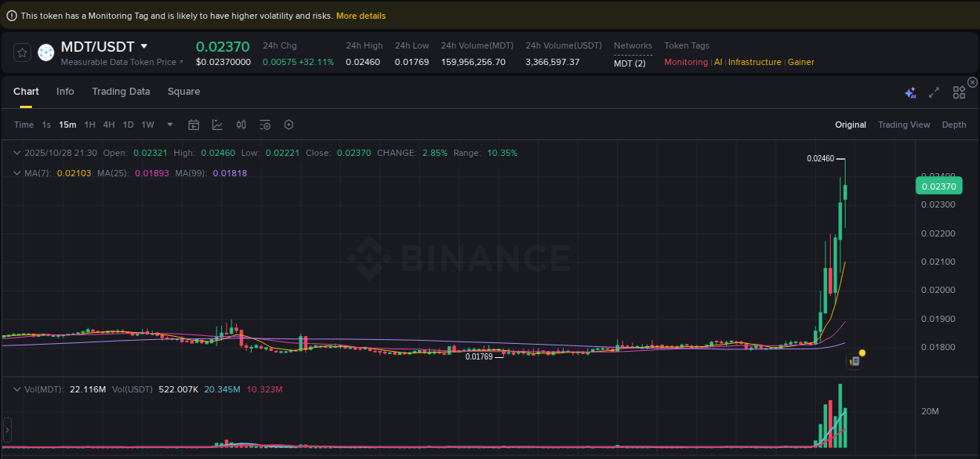Open the widgets grid icon near chart corner
Image resolution: width=980 pixels, height=459 pixels.
tap(959, 92)
